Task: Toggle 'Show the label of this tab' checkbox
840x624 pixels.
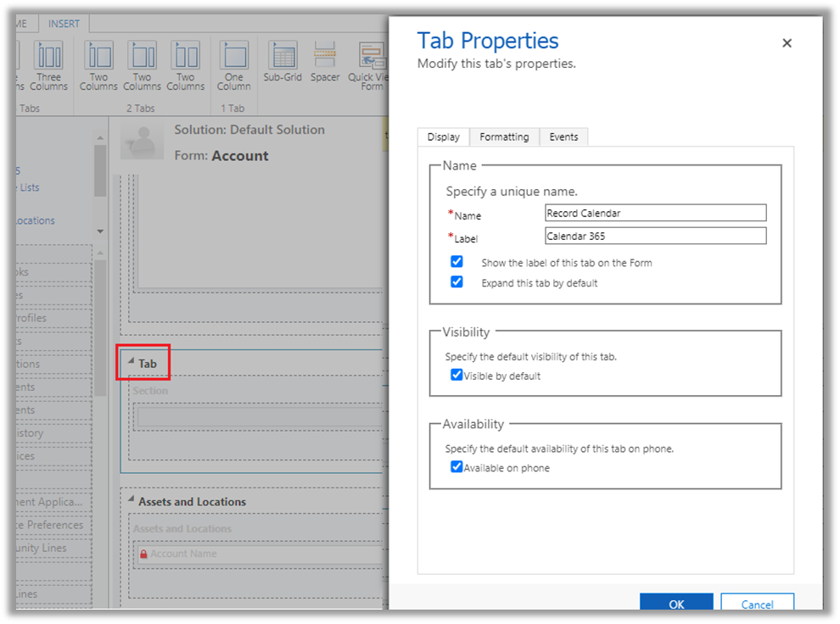Action: tap(456, 262)
